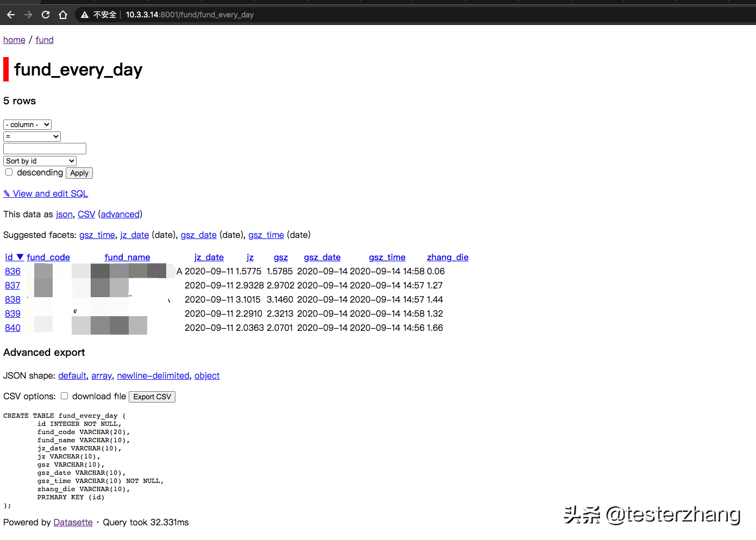Sort by the gsz_date column header

(x=323, y=257)
